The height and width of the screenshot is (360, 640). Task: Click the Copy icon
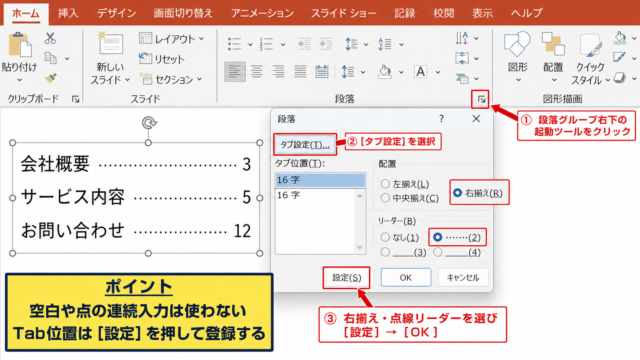pos(51,58)
